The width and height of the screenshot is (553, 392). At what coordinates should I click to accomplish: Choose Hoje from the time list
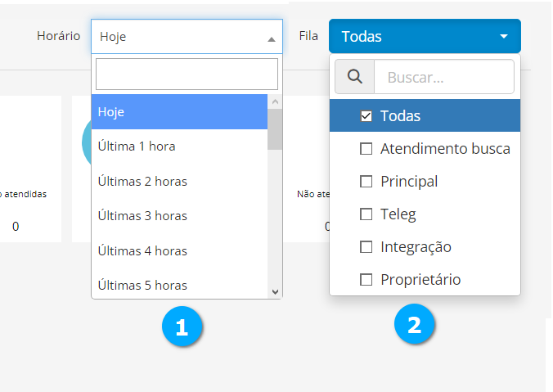(x=179, y=111)
